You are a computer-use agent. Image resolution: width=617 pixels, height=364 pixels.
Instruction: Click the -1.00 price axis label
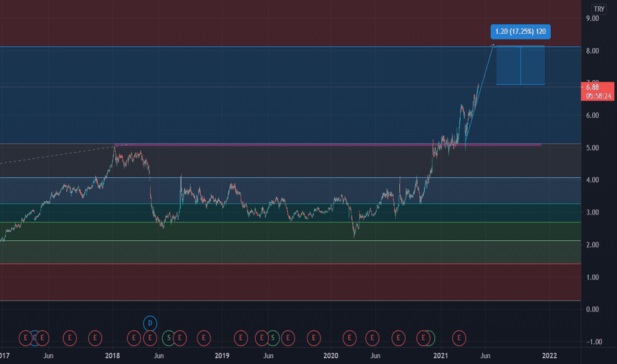click(594, 342)
